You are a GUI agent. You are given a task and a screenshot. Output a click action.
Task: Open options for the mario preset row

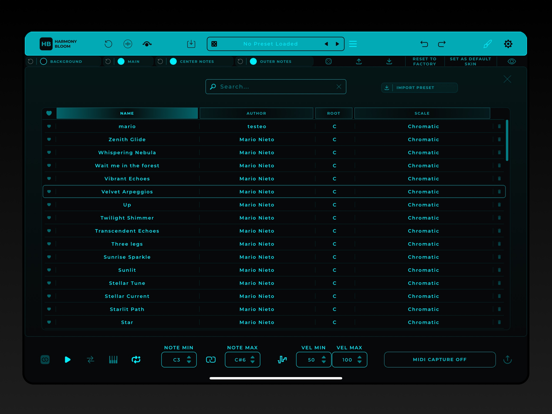(x=499, y=126)
